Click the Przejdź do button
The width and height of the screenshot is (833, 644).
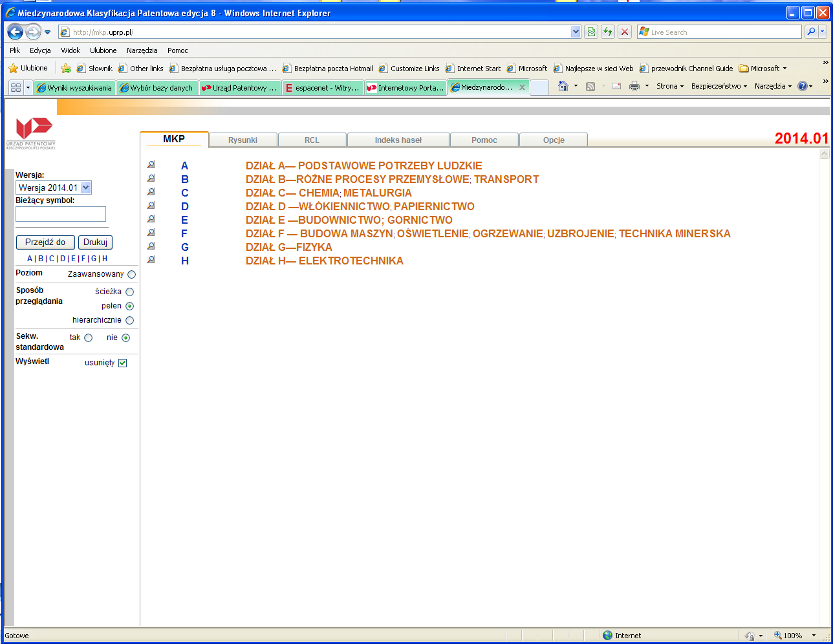45,242
